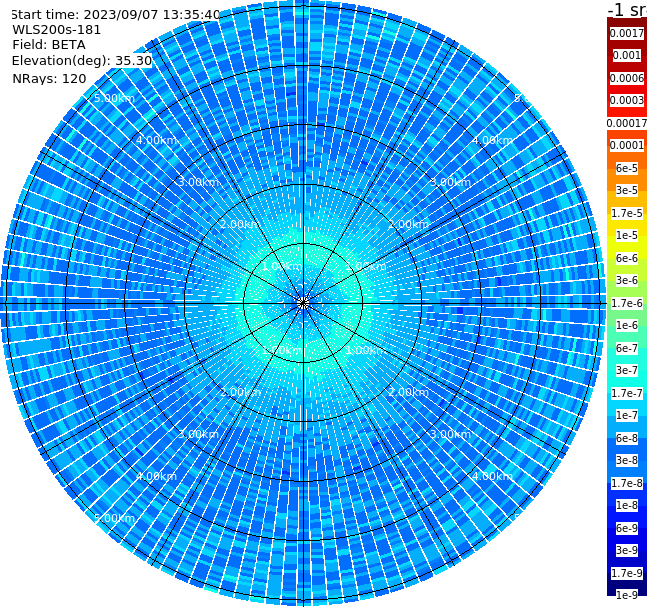Image resolution: width=647 pixels, height=607 pixels.
Task: Select the '1.7e-9' colorbar label
Action: coord(627,573)
